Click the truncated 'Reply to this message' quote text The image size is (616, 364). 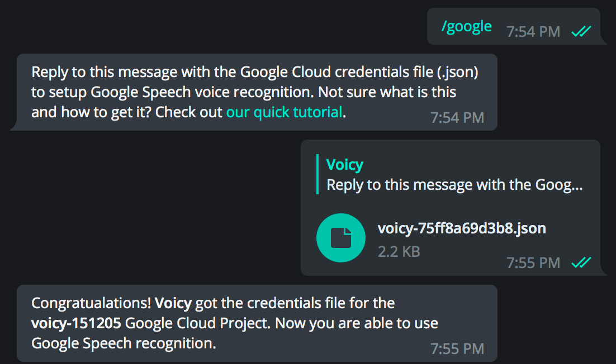pyautogui.click(x=455, y=185)
